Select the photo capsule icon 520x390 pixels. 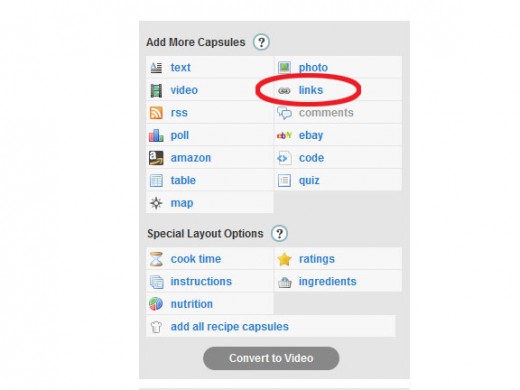(284, 68)
